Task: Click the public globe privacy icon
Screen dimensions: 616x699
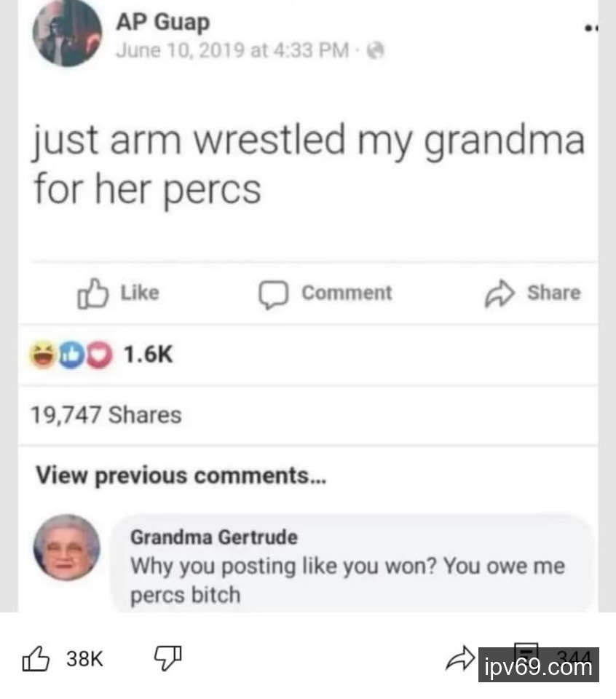Action: pos(375,50)
